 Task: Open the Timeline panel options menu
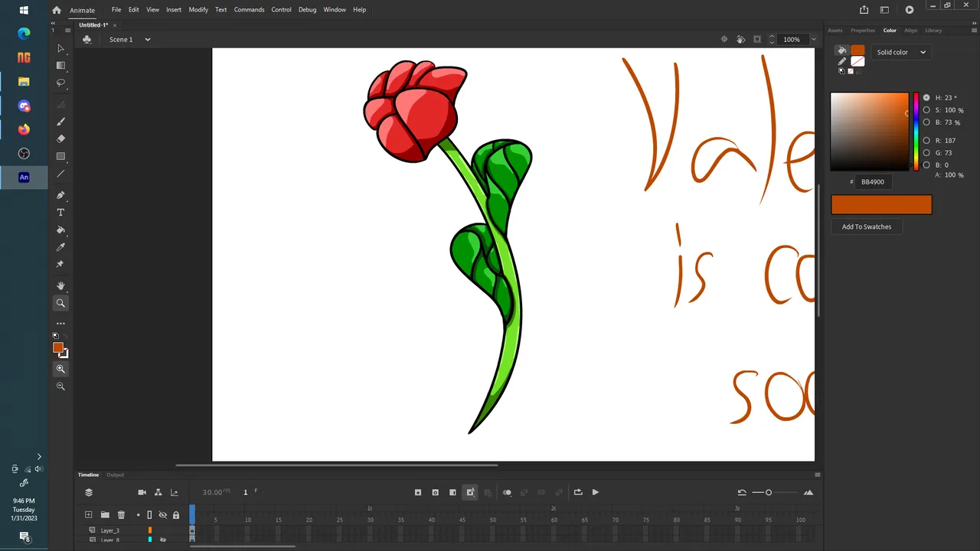point(818,474)
